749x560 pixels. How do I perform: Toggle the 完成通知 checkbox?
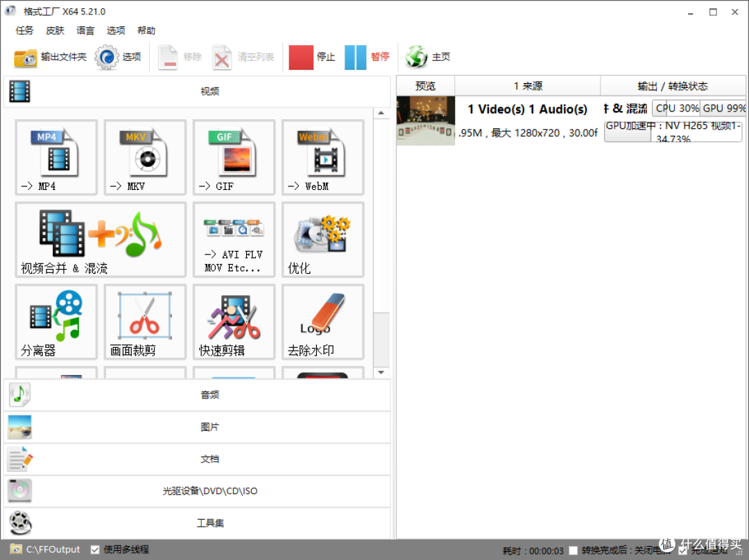point(682,551)
